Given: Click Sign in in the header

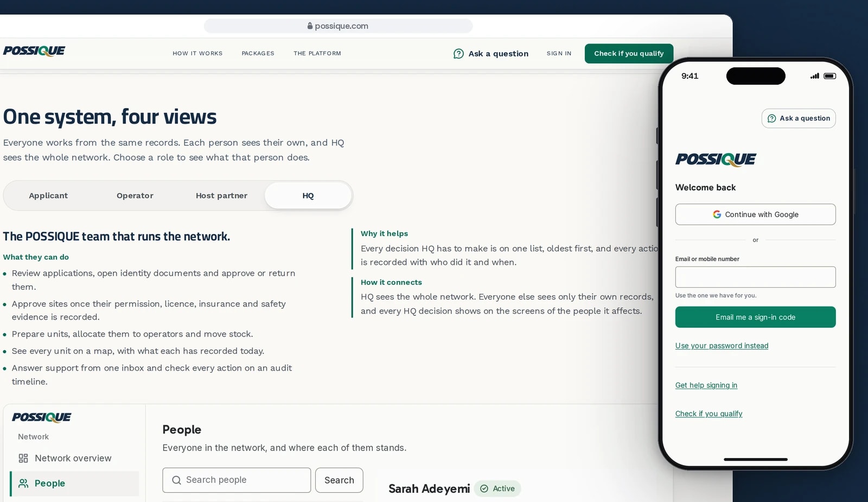Looking at the screenshot, I should 559,54.
